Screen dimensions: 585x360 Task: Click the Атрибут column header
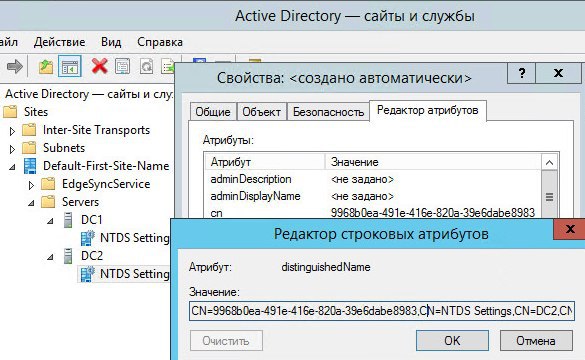[x=265, y=162]
